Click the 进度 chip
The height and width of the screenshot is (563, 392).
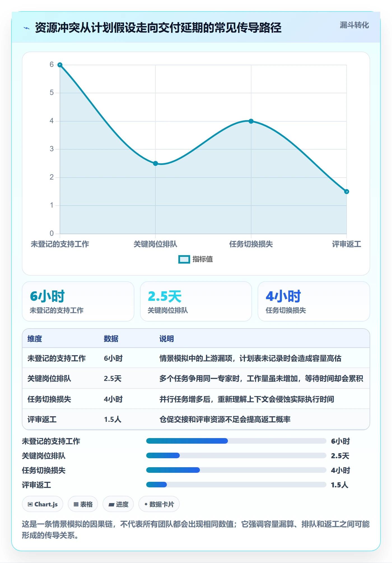coord(118,504)
